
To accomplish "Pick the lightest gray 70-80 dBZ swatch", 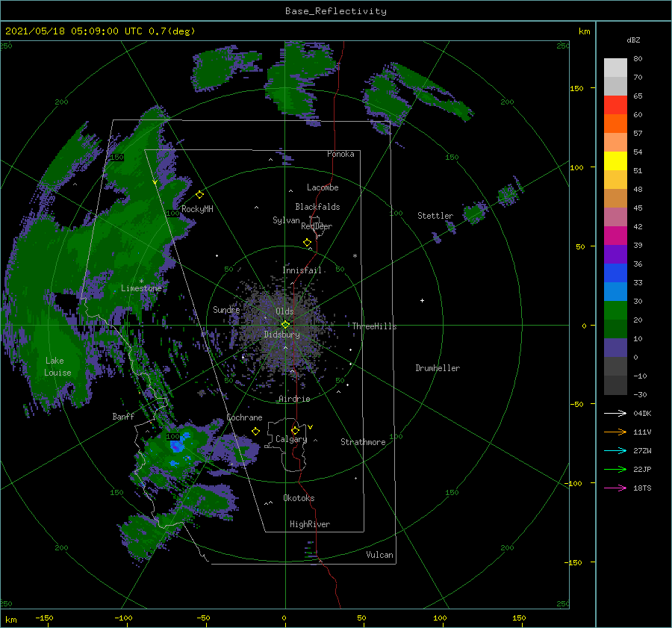I will coord(615,67).
